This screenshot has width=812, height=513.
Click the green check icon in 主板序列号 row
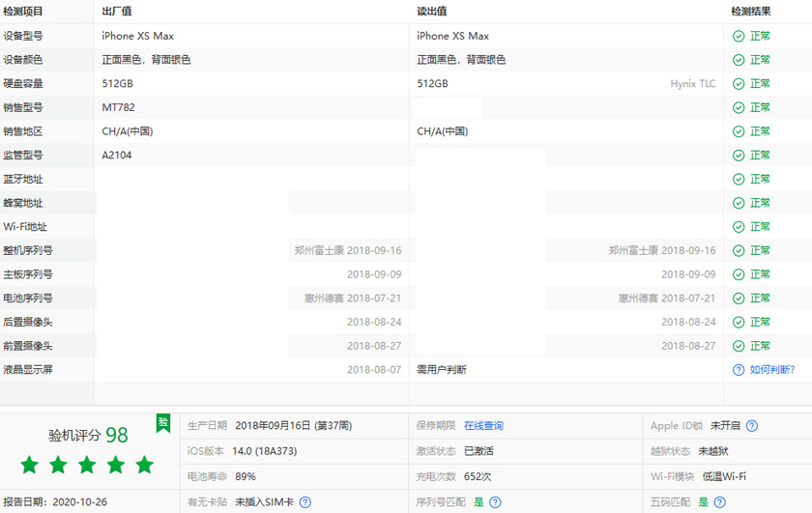click(739, 274)
